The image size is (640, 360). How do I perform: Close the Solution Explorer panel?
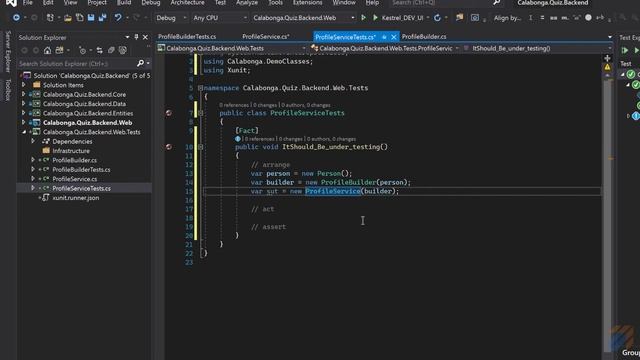[145, 37]
